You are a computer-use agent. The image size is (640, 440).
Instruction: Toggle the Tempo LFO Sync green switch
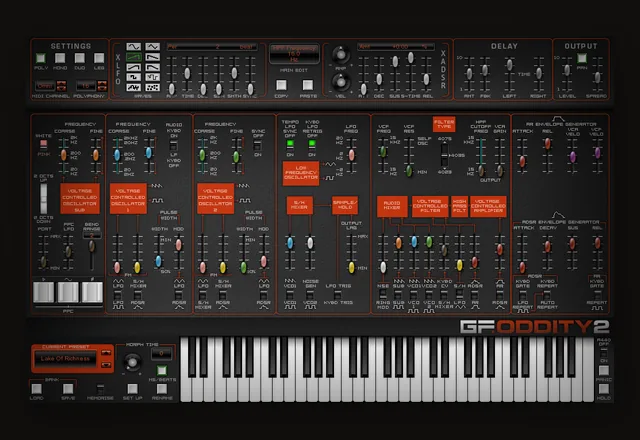tap(290, 144)
